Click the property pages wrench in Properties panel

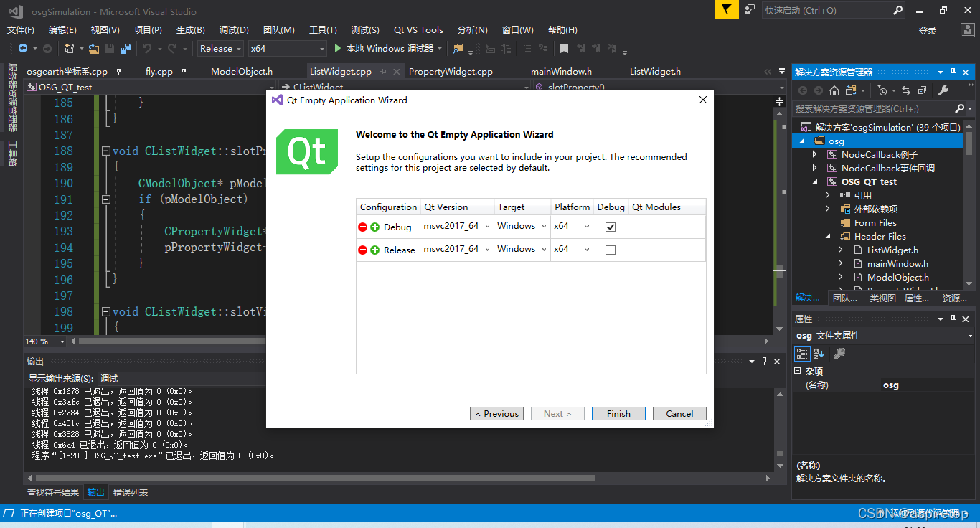839,354
